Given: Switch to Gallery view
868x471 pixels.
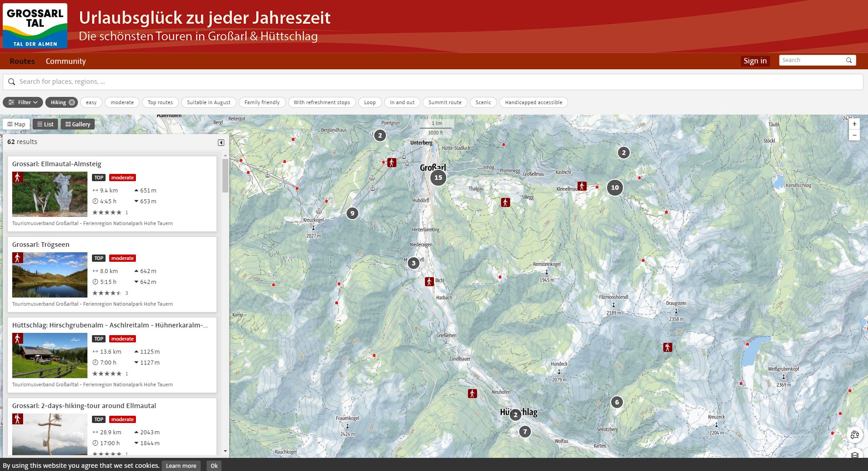Looking at the screenshot, I should click(x=78, y=124).
